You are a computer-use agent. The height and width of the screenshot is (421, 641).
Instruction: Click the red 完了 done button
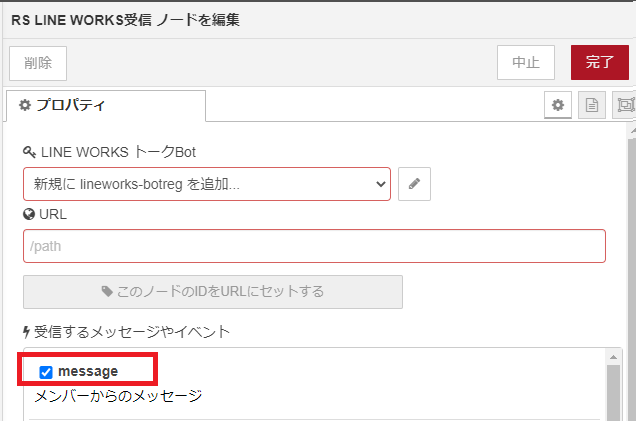pos(600,63)
